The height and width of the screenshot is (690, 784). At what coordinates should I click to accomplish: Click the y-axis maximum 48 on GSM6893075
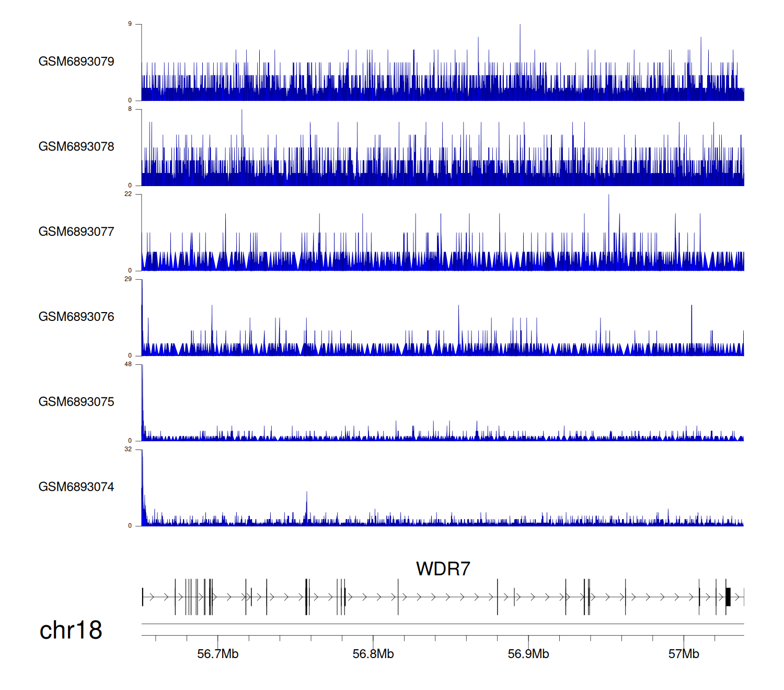(128, 364)
